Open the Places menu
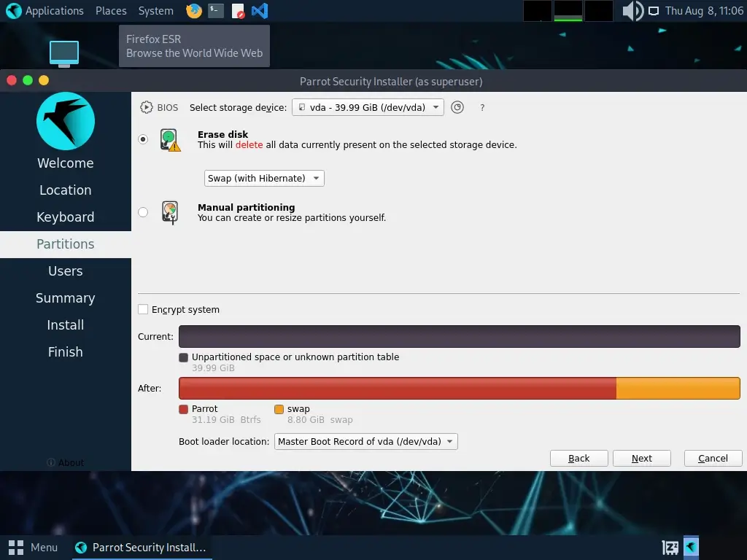 111,11
